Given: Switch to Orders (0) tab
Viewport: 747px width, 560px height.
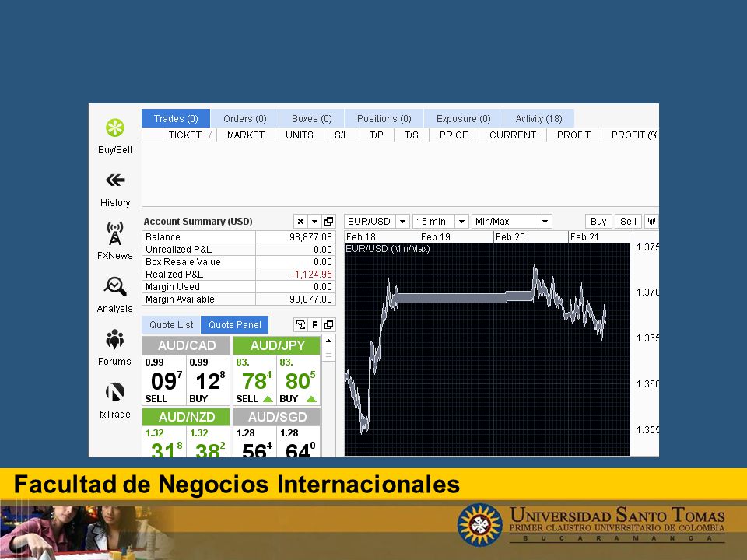Looking at the screenshot, I should click(x=245, y=118).
